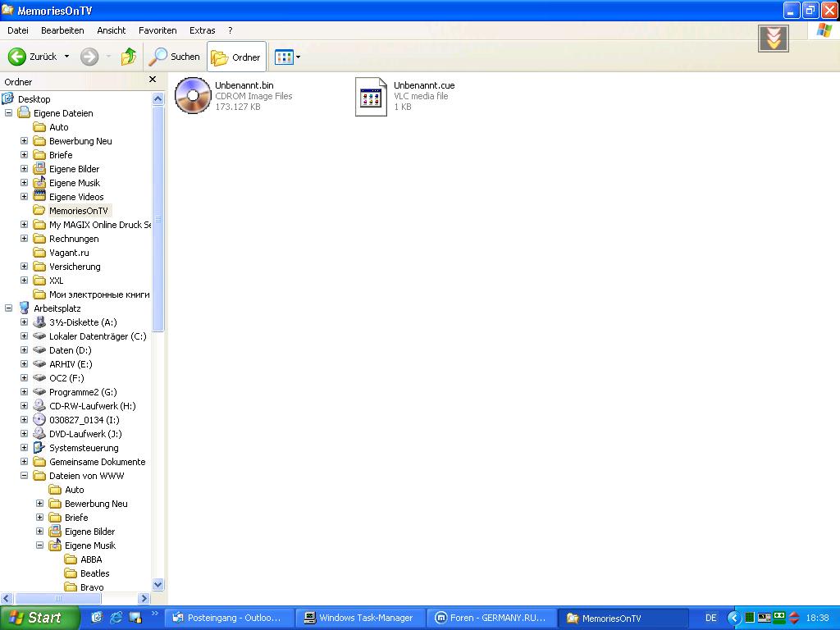Click the yellow download arrows icon
Screen dimensions: 840x630
pyautogui.click(x=773, y=38)
